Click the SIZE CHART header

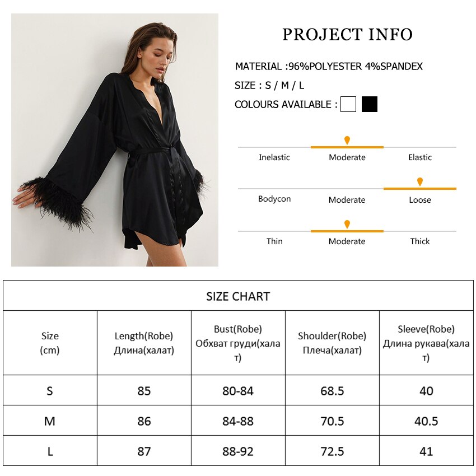pyautogui.click(x=238, y=296)
